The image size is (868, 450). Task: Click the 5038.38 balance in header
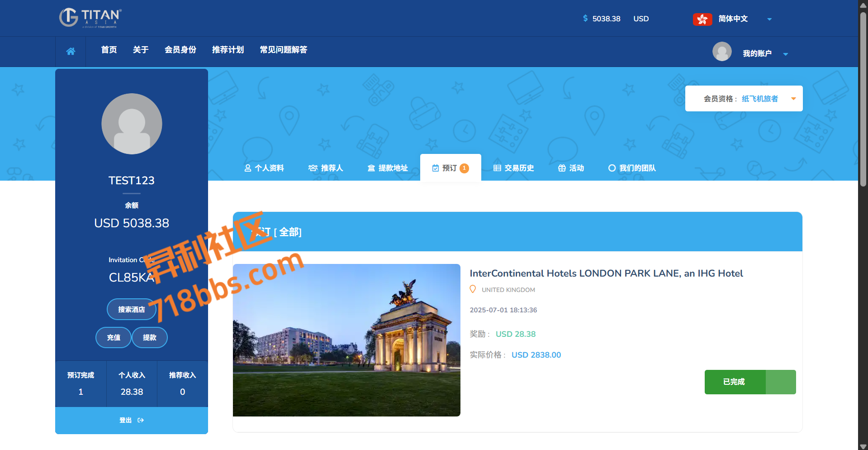click(606, 19)
